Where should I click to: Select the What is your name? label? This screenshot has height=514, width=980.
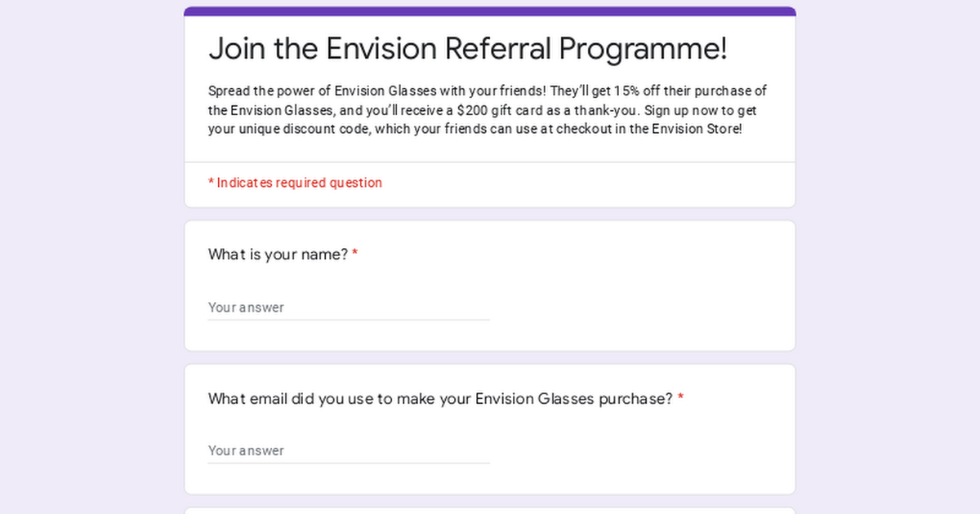[x=278, y=255]
